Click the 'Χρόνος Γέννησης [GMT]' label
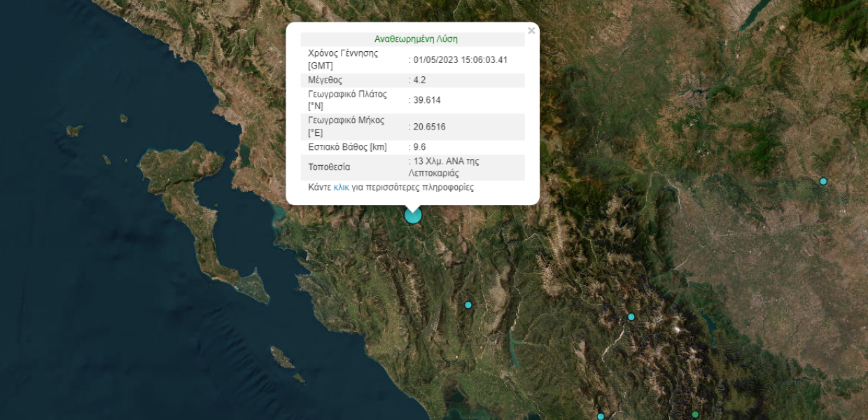 coord(343,59)
